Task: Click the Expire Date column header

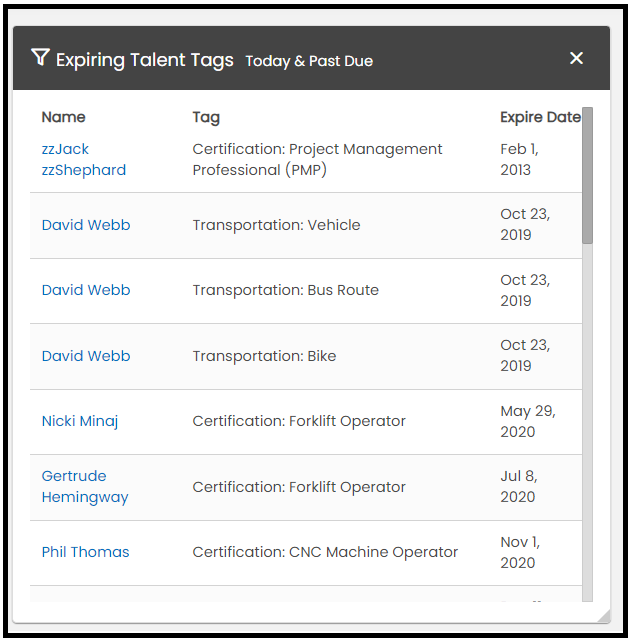Action: tap(539, 117)
